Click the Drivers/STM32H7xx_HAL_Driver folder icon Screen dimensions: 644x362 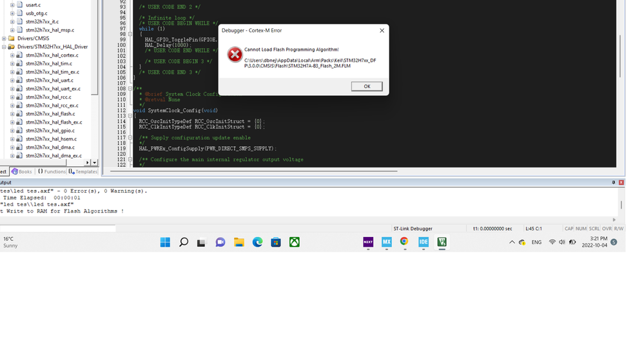tap(12, 47)
